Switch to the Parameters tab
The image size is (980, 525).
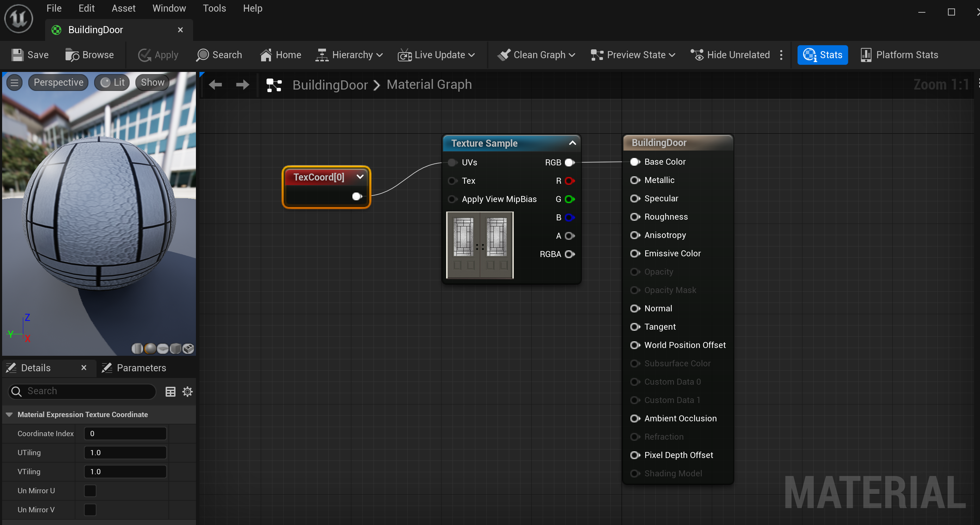tap(134, 368)
